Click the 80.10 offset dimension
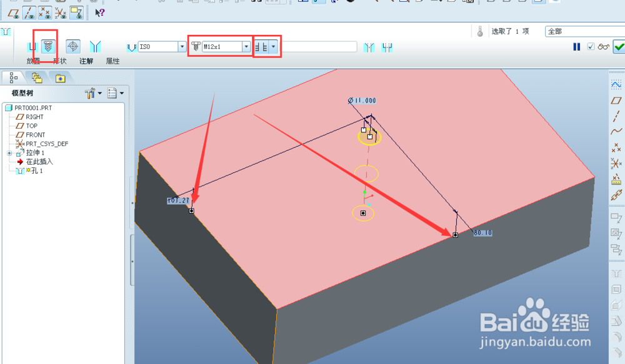 point(482,233)
